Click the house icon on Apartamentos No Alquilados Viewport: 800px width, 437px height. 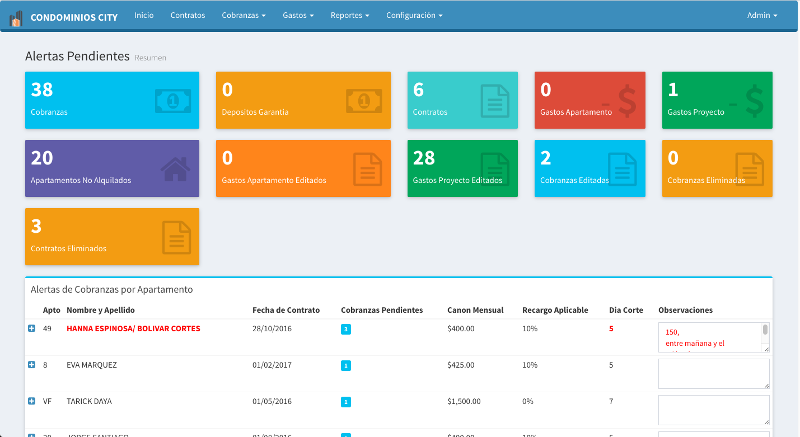pyautogui.click(x=174, y=169)
